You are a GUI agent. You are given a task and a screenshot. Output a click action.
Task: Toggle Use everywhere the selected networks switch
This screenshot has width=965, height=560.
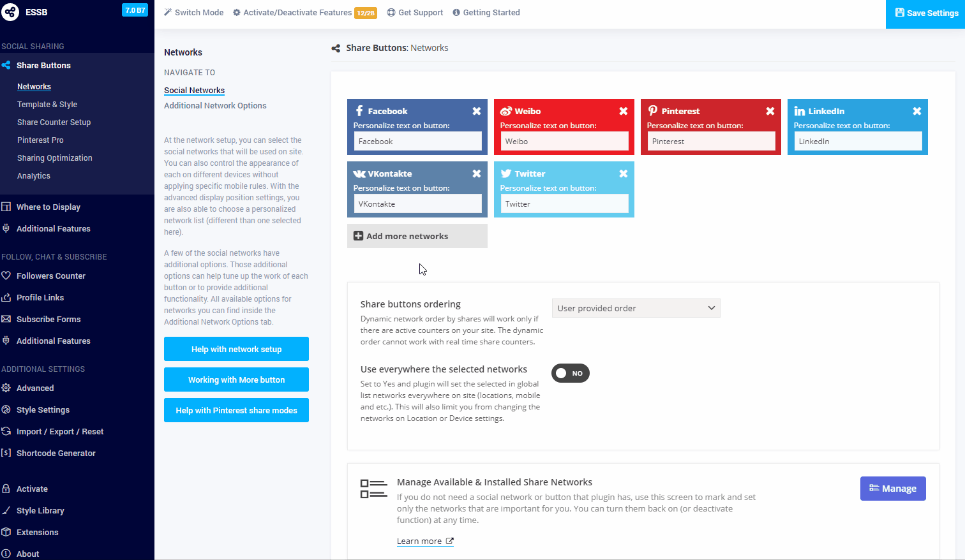570,373
